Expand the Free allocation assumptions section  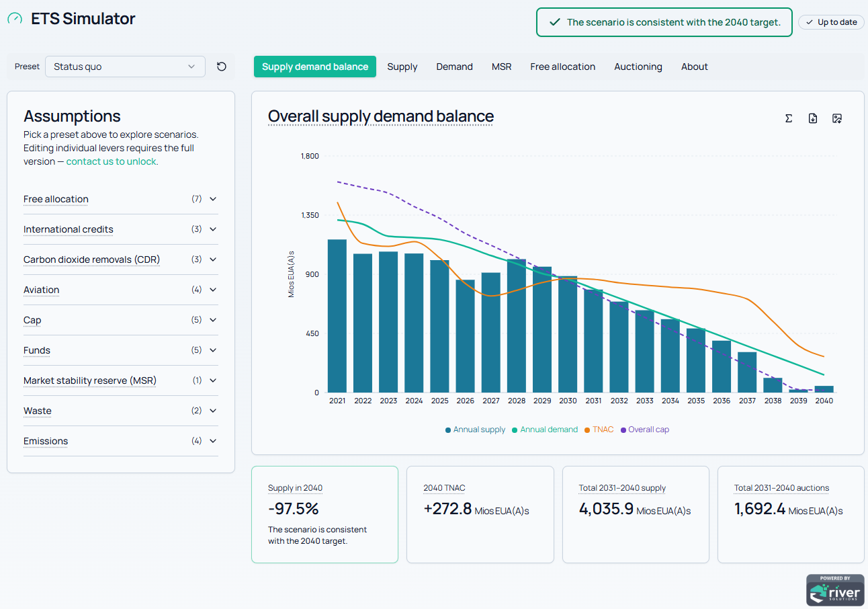[121, 199]
